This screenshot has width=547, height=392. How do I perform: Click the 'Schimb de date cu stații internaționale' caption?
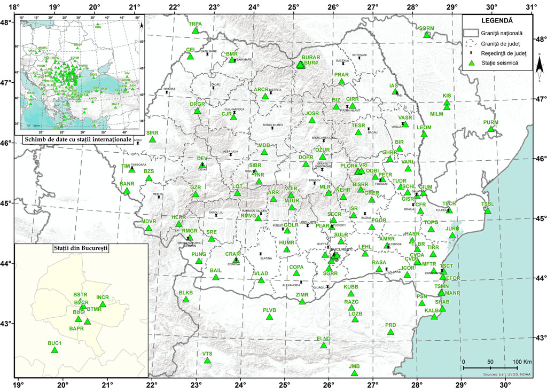click(78, 139)
